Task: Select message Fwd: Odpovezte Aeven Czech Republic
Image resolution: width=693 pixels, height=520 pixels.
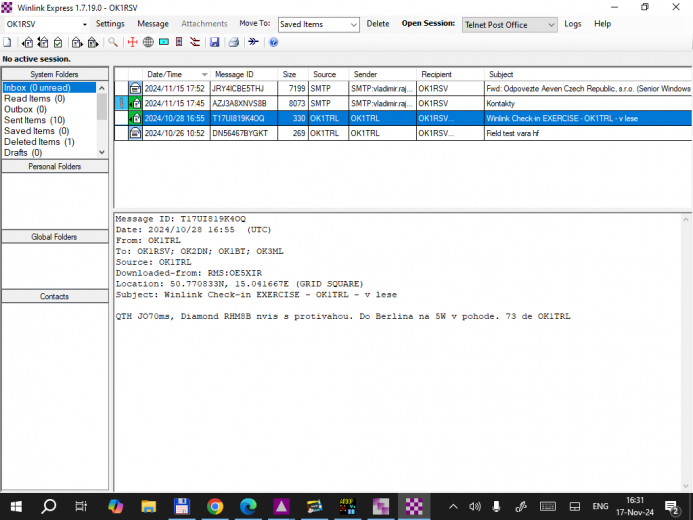Action: tap(403, 88)
